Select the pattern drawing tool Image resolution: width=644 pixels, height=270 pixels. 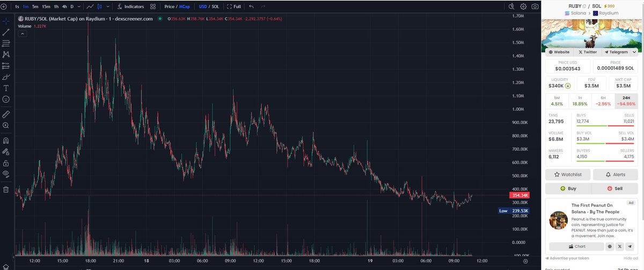[6, 55]
